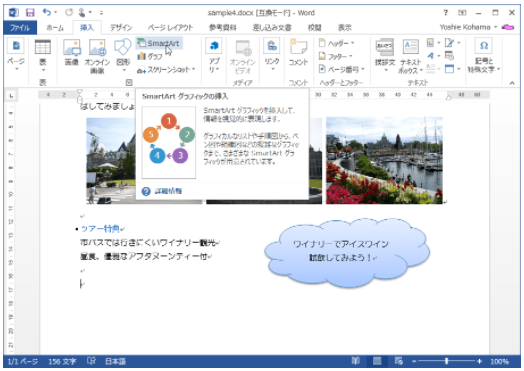
Task: Click the ツアー特典 heading text
Action: [100, 229]
